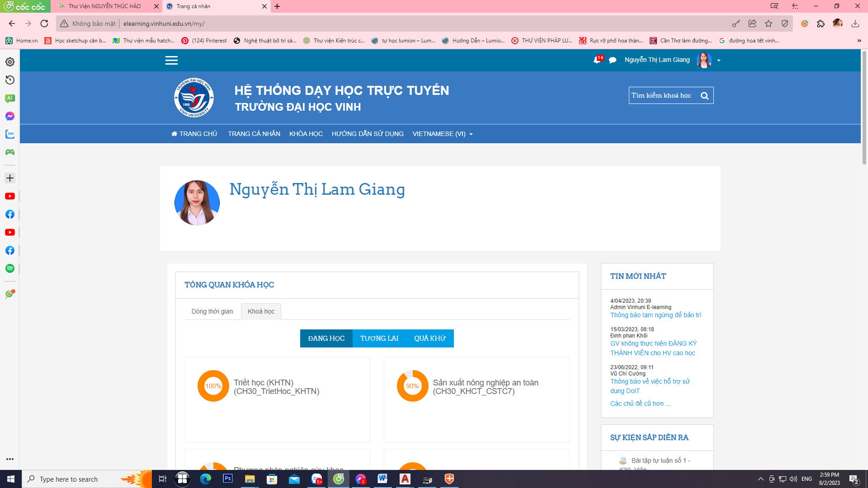The image size is (868, 488).
Task: Open the extensions puzzle icon
Action: [x=821, y=23]
